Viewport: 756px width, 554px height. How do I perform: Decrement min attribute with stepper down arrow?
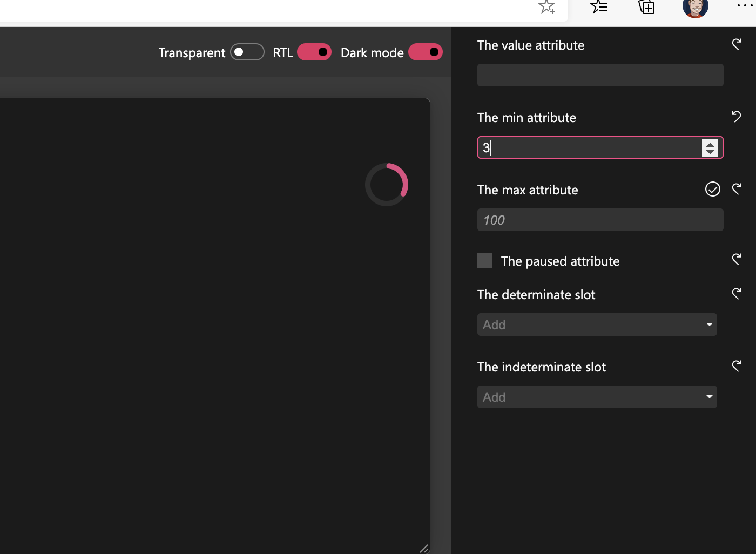tap(710, 151)
